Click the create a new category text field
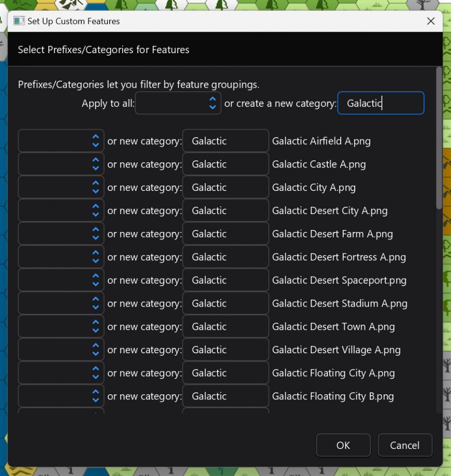 pyautogui.click(x=381, y=103)
